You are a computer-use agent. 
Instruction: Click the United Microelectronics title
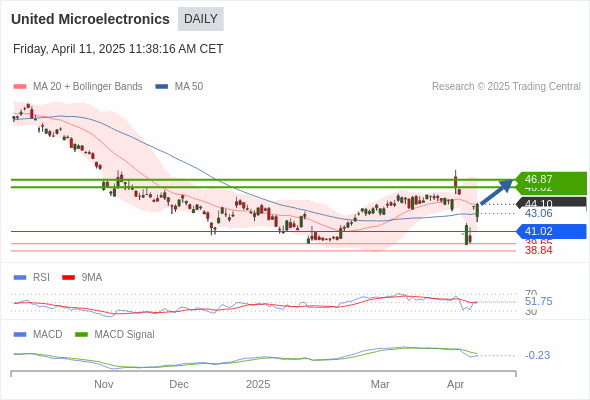point(90,19)
